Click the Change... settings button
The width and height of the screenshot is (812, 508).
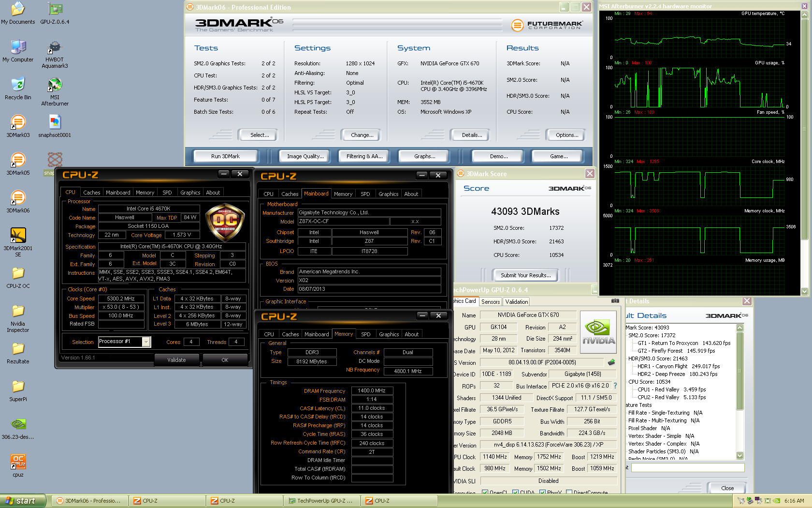coord(362,135)
